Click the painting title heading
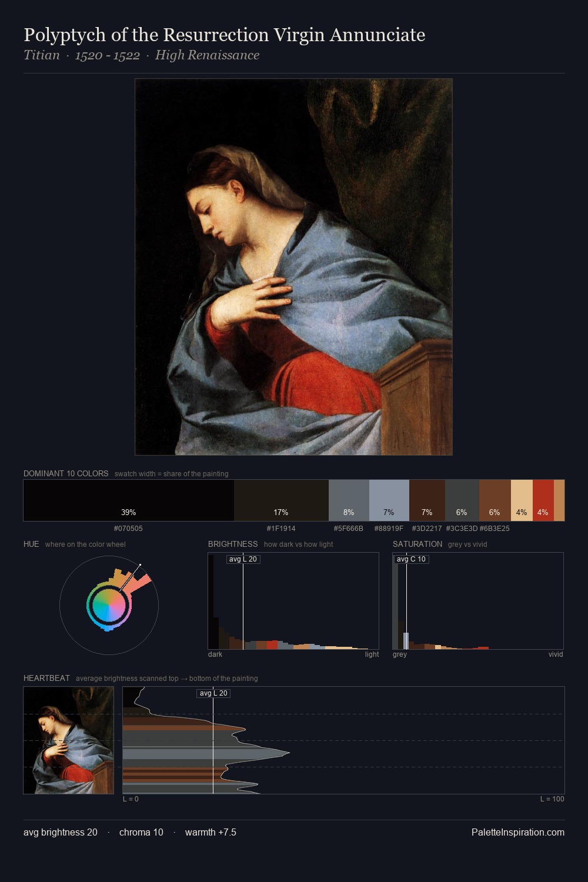The width and height of the screenshot is (588, 882). tap(225, 35)
